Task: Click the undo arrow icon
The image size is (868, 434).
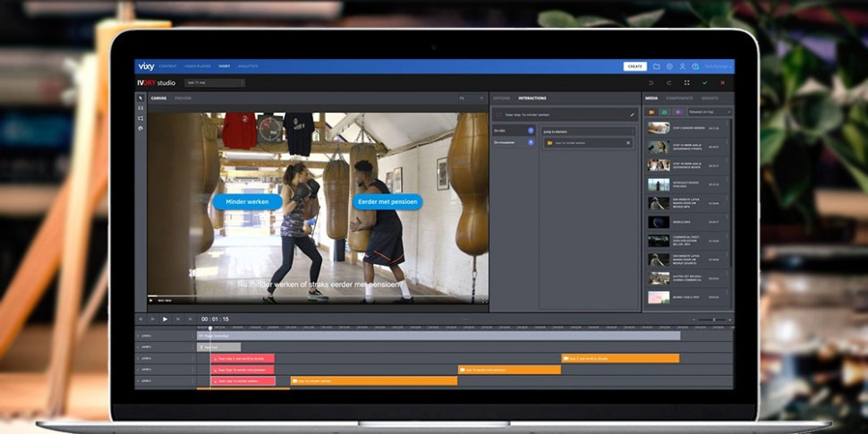Action: click(x=650, y=82)
